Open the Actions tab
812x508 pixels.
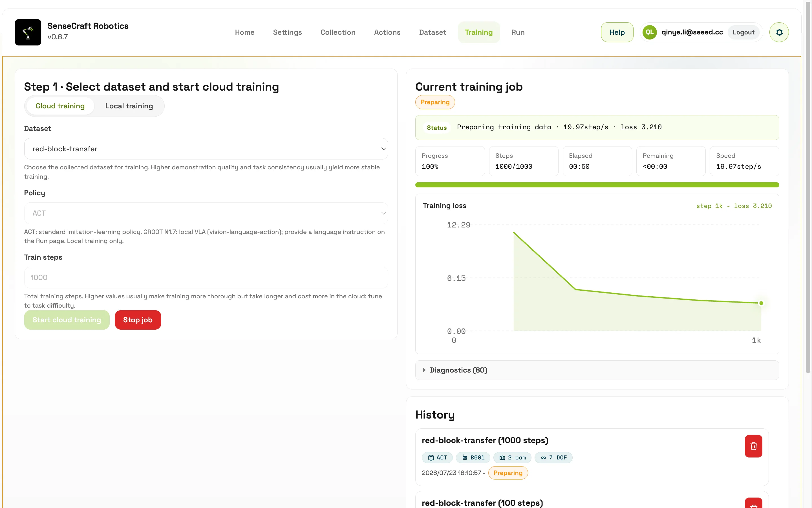(387, 32)
